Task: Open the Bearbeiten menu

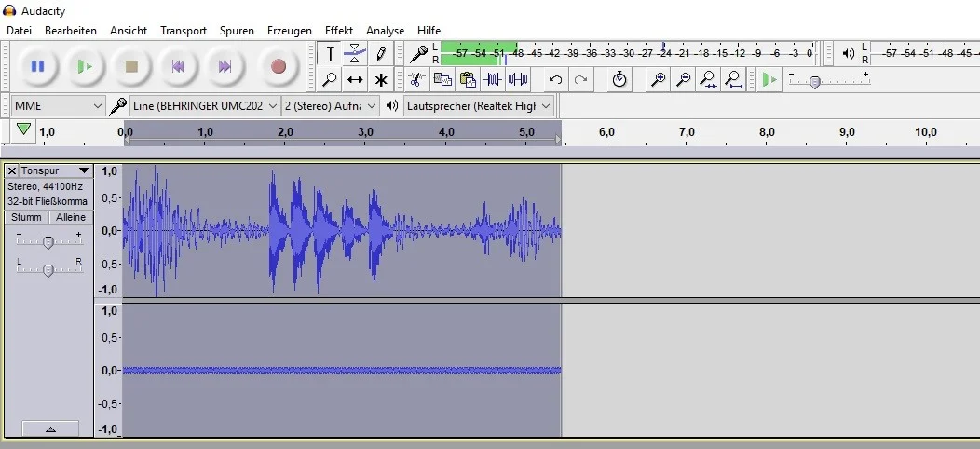Action: (71, 30)
